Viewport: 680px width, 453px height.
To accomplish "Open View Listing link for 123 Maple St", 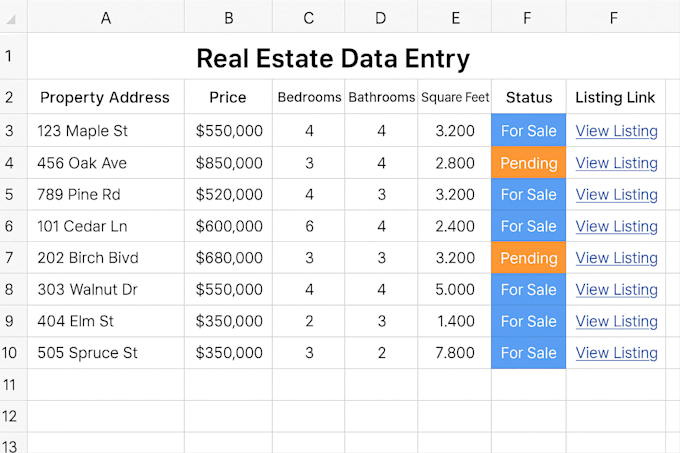I will (616, 131).
